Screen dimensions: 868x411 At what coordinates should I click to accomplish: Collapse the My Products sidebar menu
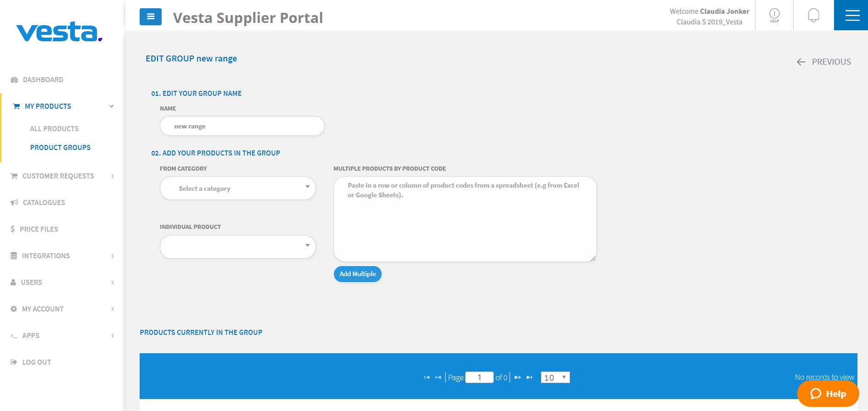click(x=63, y=106)
